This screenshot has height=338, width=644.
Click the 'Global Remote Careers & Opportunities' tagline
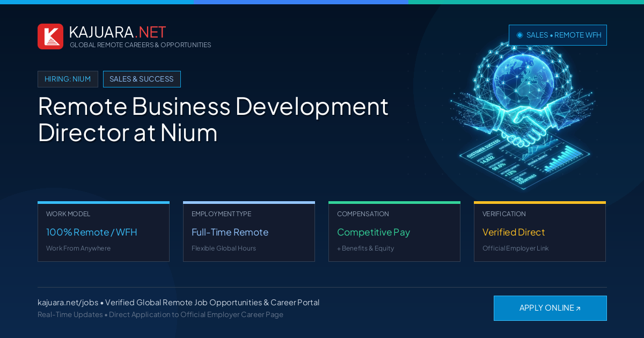[x=140, y=45]
